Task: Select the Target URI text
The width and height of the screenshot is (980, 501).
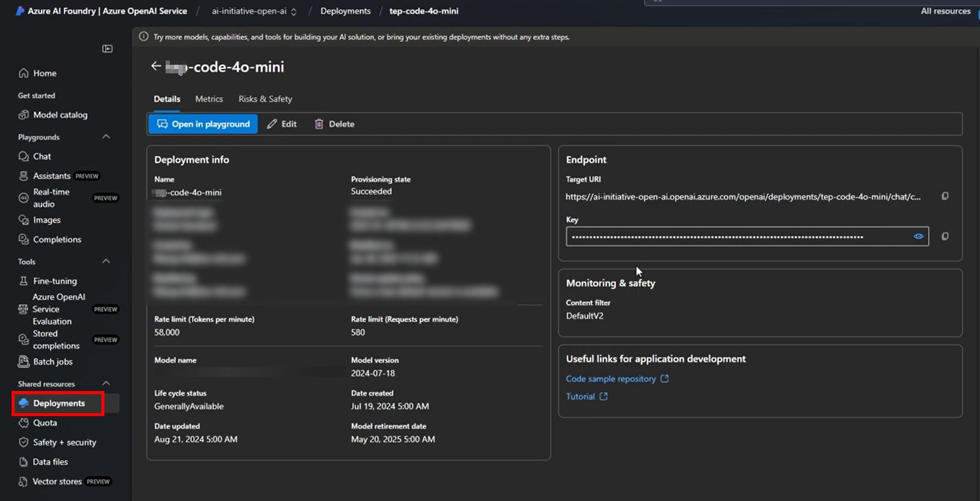Action: point(743,197)
